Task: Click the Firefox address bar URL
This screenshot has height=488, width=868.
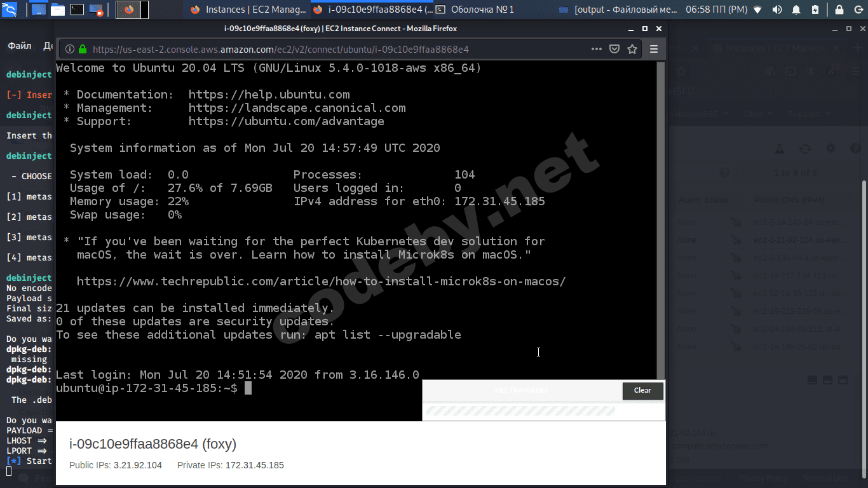Action: point(280,49)
